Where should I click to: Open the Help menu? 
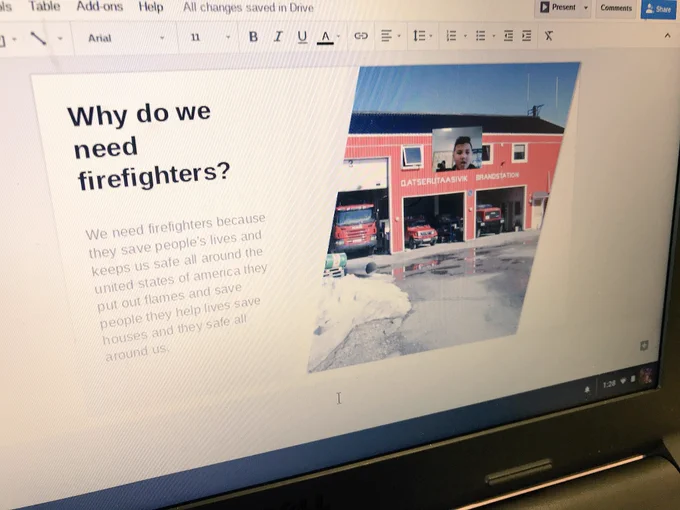tap(151, 7)
